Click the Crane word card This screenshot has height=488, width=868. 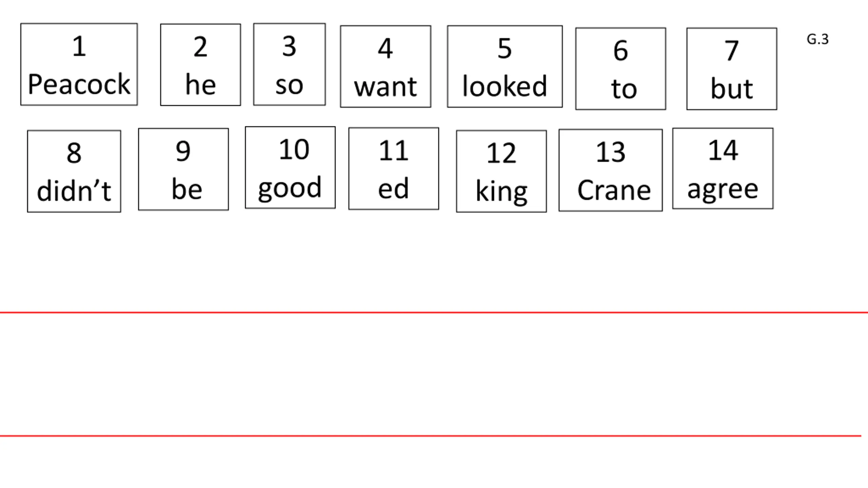click(x=610, y=170)
